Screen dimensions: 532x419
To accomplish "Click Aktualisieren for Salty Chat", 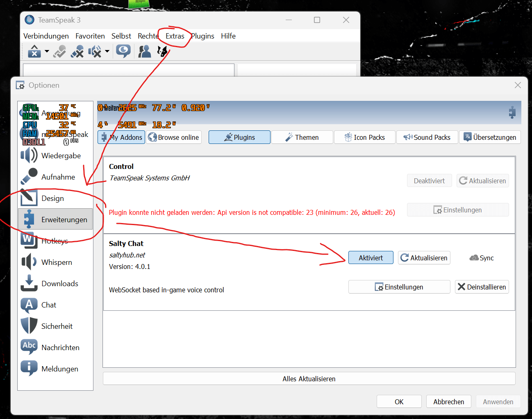I will pos(424,258).
